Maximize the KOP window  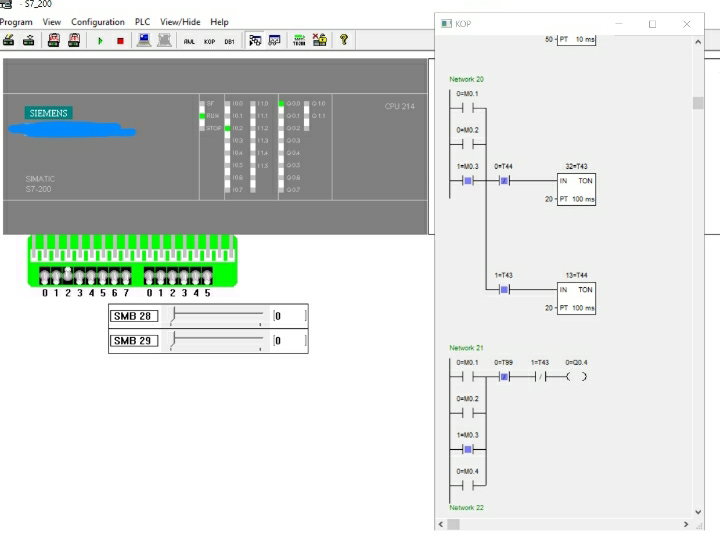(652, 24)
